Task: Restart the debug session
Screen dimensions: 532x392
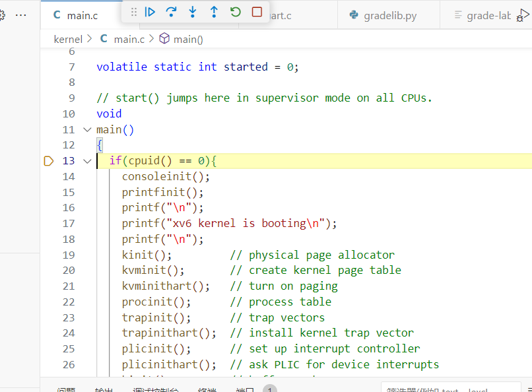Action: click(x=236, y=12)
